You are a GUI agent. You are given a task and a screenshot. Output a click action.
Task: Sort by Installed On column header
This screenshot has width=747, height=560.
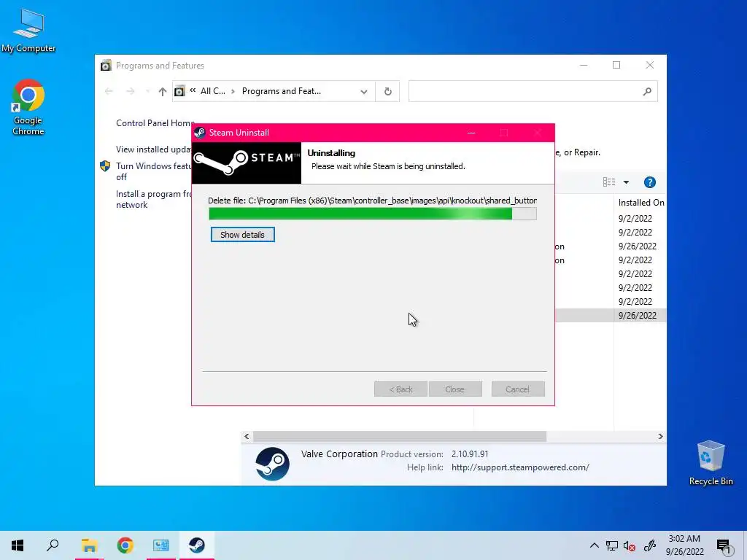[640, 203]
